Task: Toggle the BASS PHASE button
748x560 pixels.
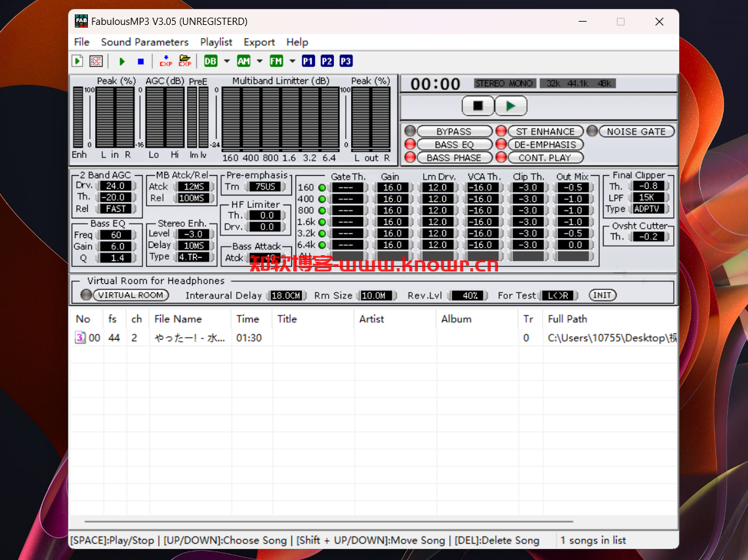Action: coord(454,158)
